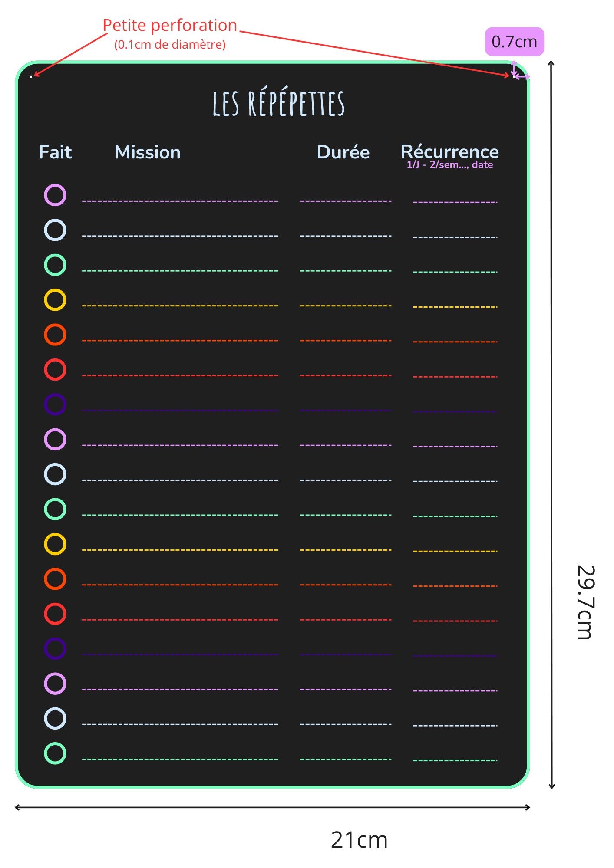Select the Mission column header
614x868 pixels.
[x=148, y=152]
